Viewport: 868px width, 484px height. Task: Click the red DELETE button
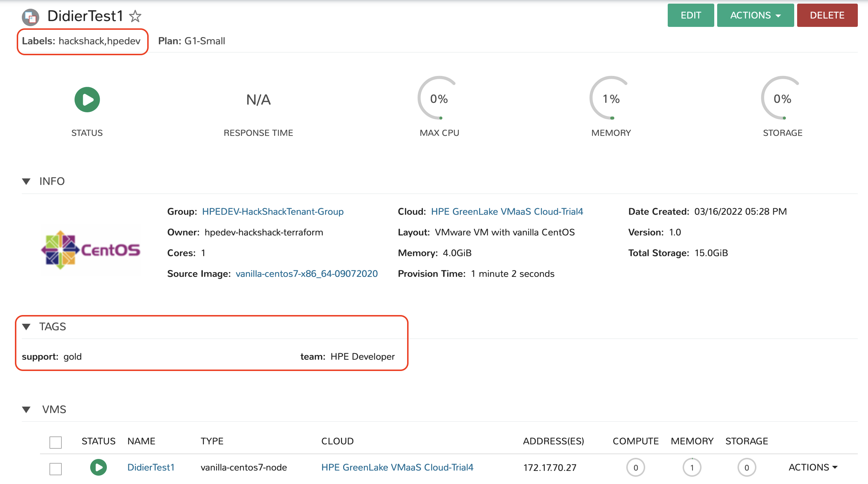827,15
